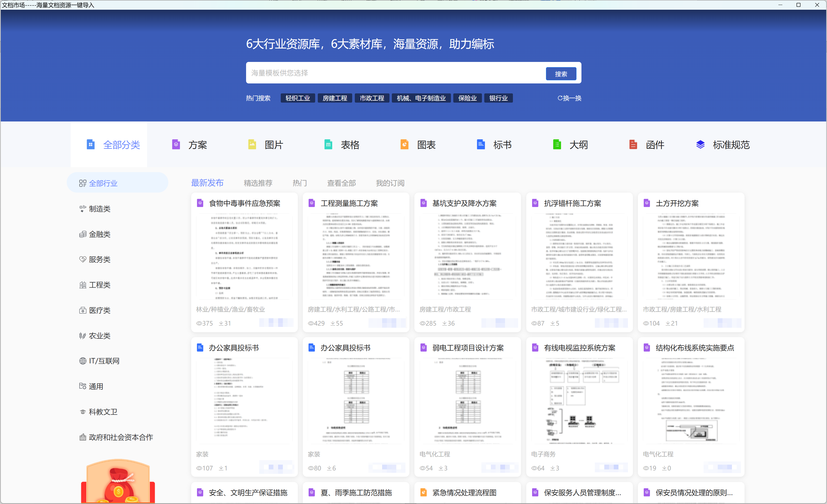The height and width of the screenshot is (504, 827).
Task: Choose IT/互联网 industry filter
Action: pos(104,361)
